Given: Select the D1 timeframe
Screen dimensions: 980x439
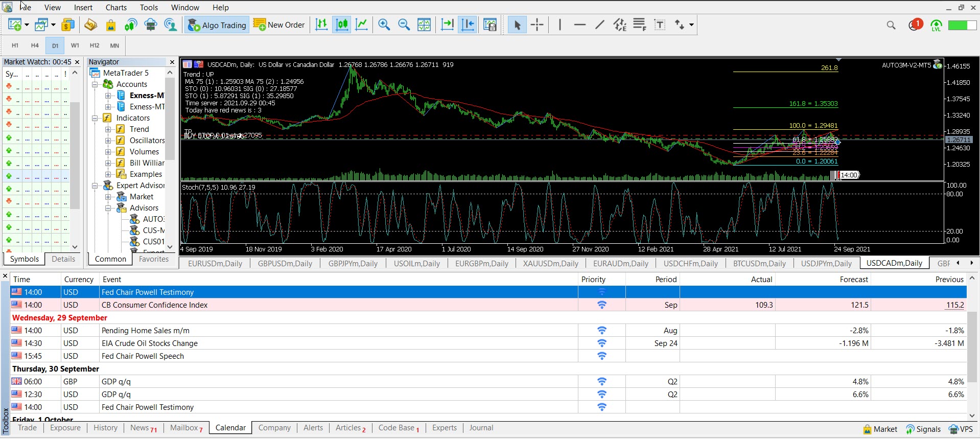Looking at the screenshot, I should (x=55, y=45).
